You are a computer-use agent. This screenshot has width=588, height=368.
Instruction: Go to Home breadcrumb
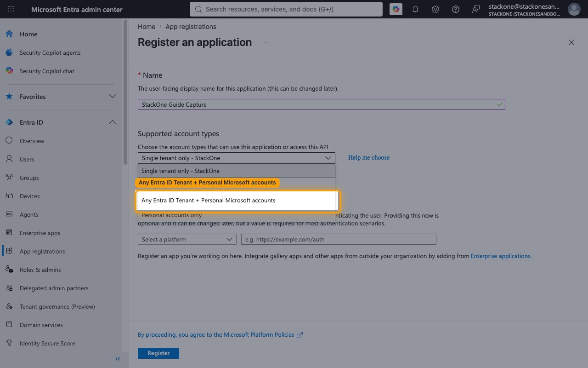click(147, 27)
